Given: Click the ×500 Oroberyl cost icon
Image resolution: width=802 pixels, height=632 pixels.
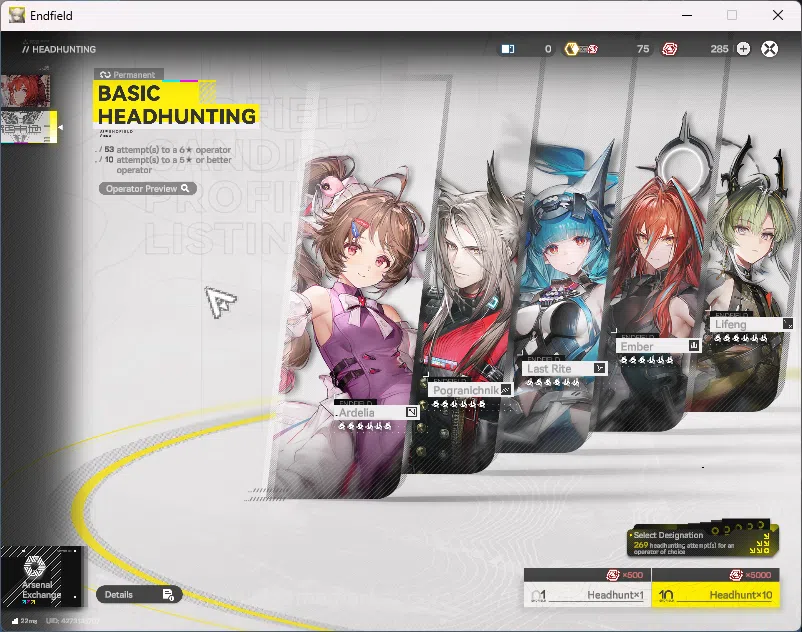Looking at the screenshot, I should 613,575.
